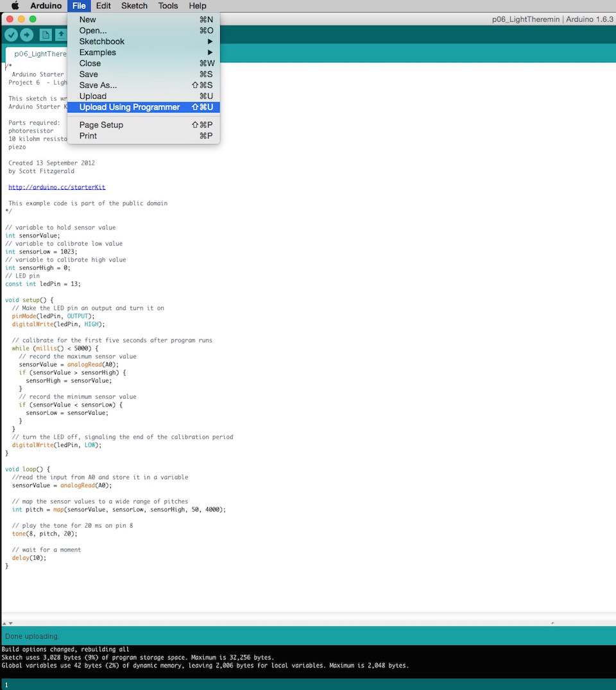Open the Edit menu

pos(103,6)
